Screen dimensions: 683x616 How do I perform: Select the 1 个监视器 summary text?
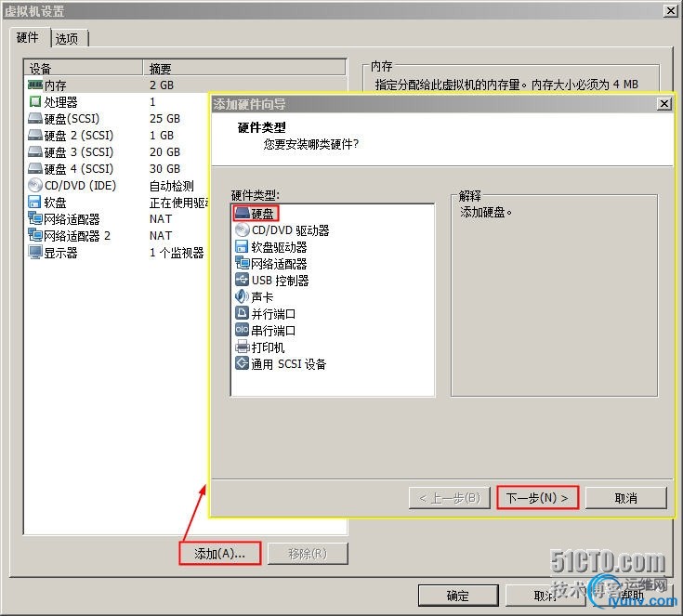(x=177, y=253)
